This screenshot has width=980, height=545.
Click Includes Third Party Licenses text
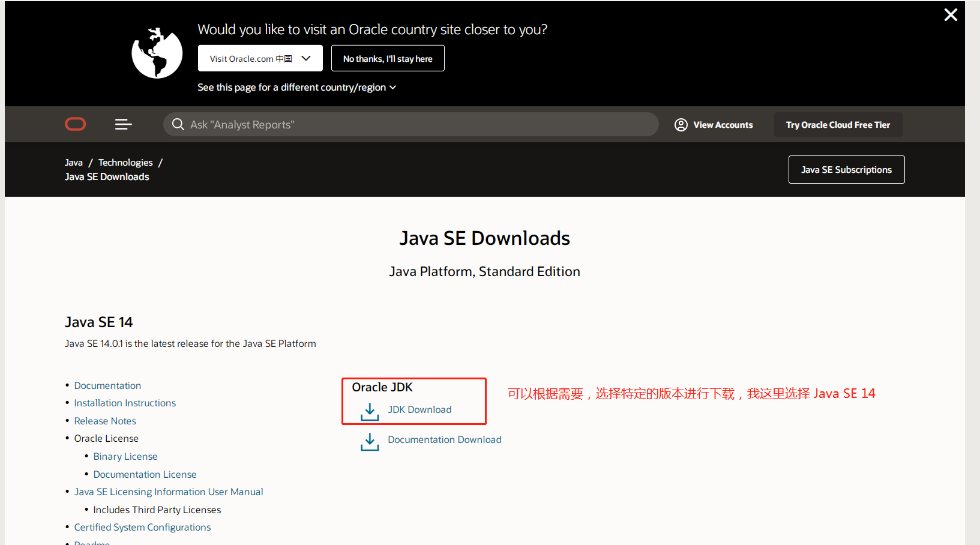pyautogui.click(x=157, y=510)
